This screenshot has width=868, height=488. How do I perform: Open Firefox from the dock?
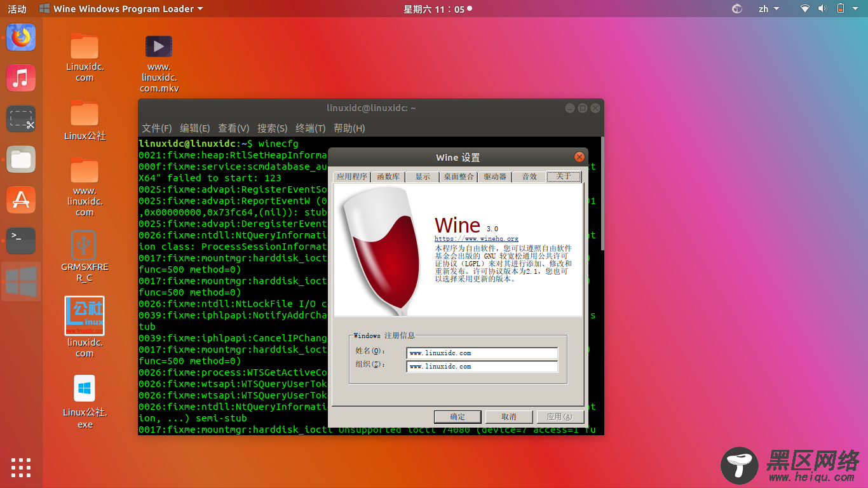pos(21,37)
